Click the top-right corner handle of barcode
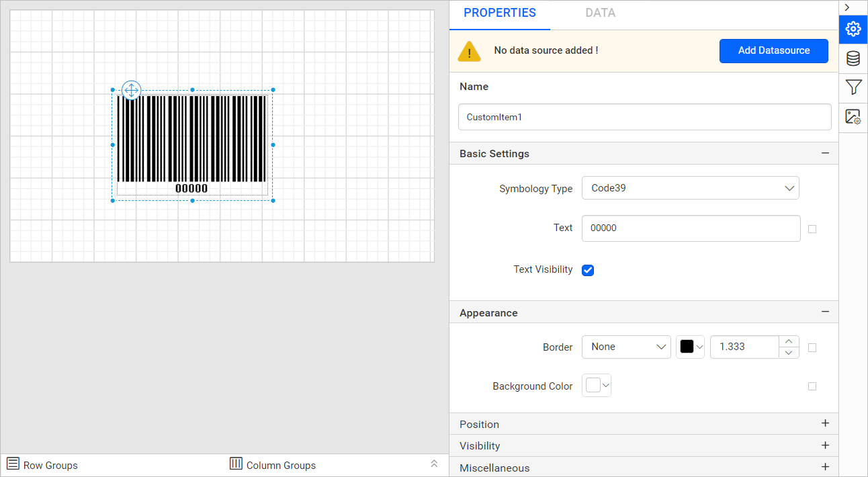868x477 pixels. [273, 89]
